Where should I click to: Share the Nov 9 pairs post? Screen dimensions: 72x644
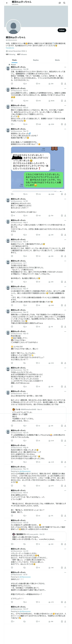tap(65, 101)
